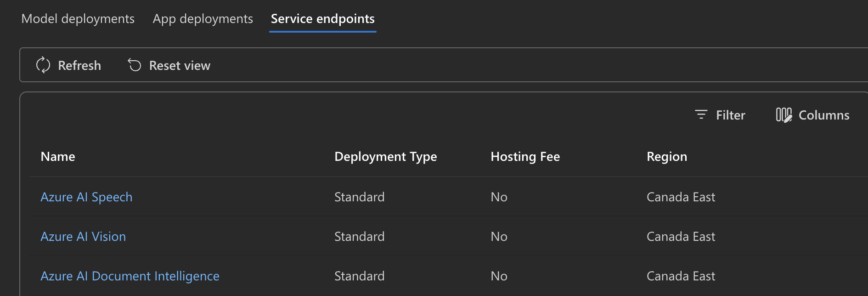Open the Azure AI Speech endpoint
The width and height of the screenshot is (868, 296).
[x=86, y=197]
